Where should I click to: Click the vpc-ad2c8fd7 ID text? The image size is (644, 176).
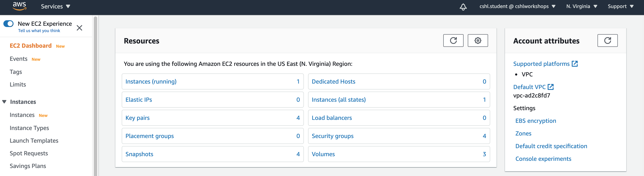(x=532, y=95)
